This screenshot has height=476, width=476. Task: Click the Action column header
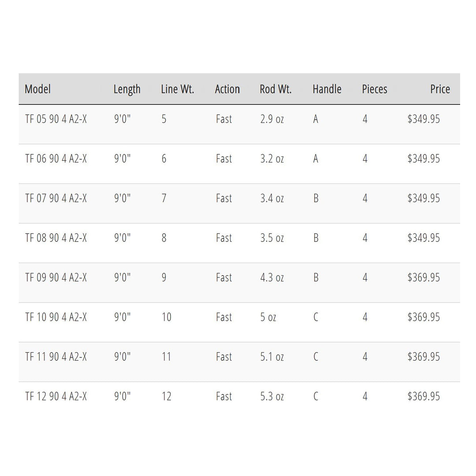click(x=227, y=89)
